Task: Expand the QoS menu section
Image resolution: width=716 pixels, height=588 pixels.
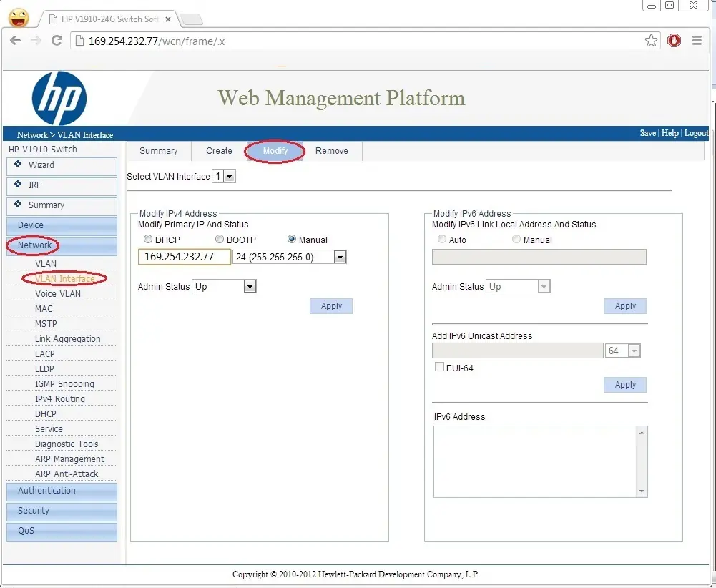Action: click(62, 531)
